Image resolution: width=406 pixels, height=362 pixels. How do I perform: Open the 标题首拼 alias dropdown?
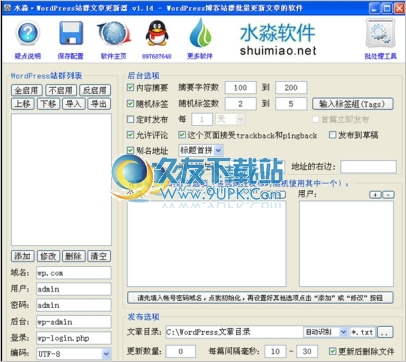click(201, 150)
